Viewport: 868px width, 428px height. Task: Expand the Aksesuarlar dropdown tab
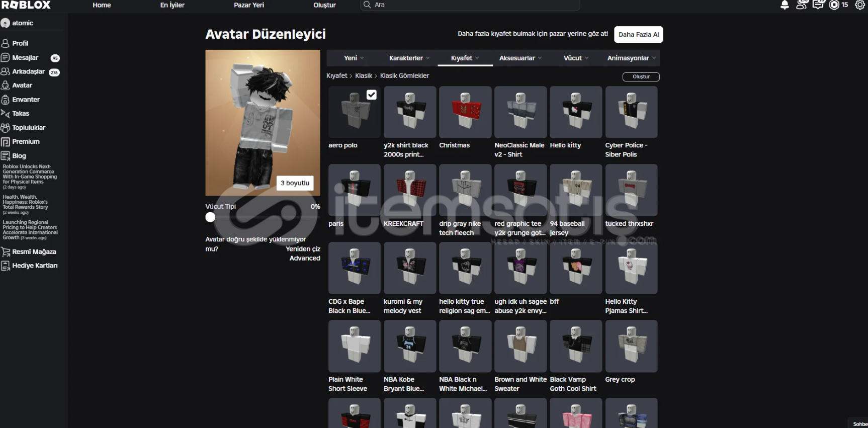click(x=520, y=58)
